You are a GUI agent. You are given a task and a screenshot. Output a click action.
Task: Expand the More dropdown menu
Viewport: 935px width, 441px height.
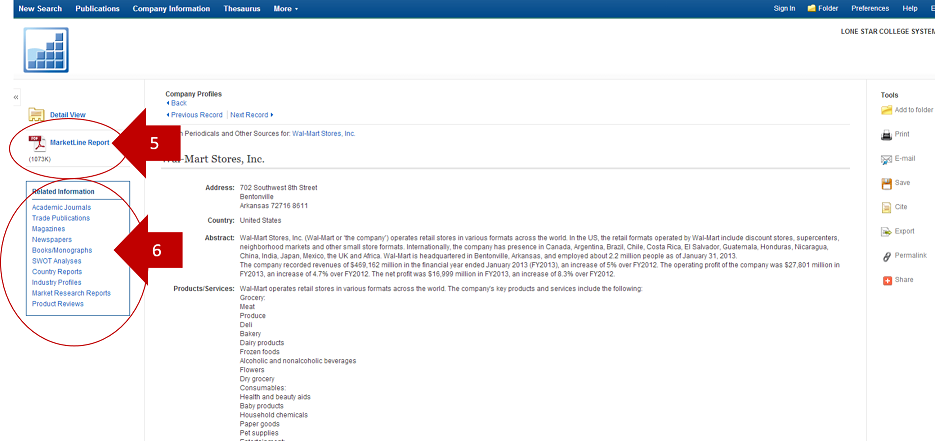coord(286,8)
